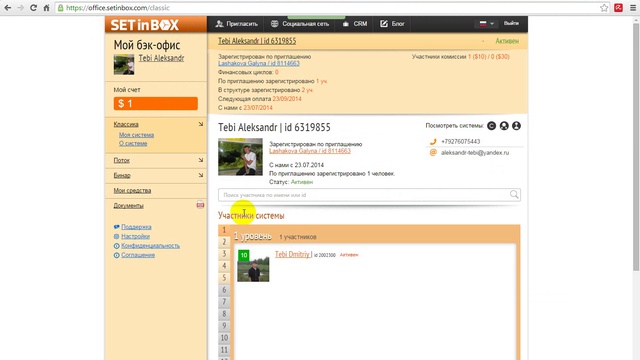Click first round system view icon
This screenshot has height=360, width=640.
491,126
